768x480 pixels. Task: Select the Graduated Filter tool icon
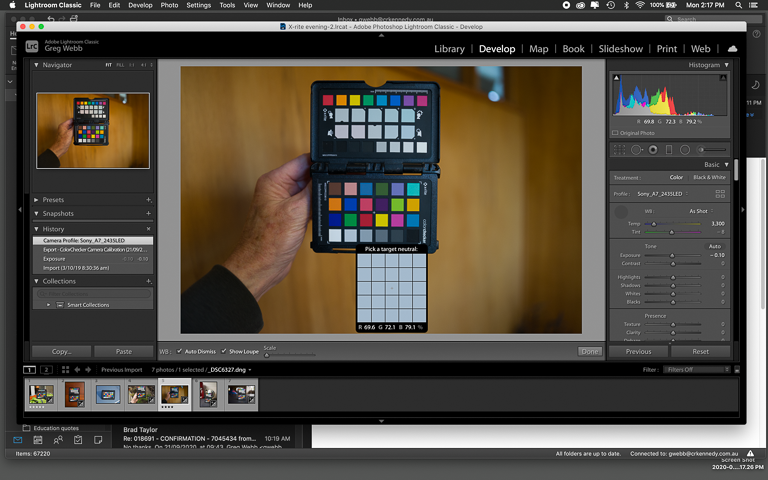click(668, 149)
